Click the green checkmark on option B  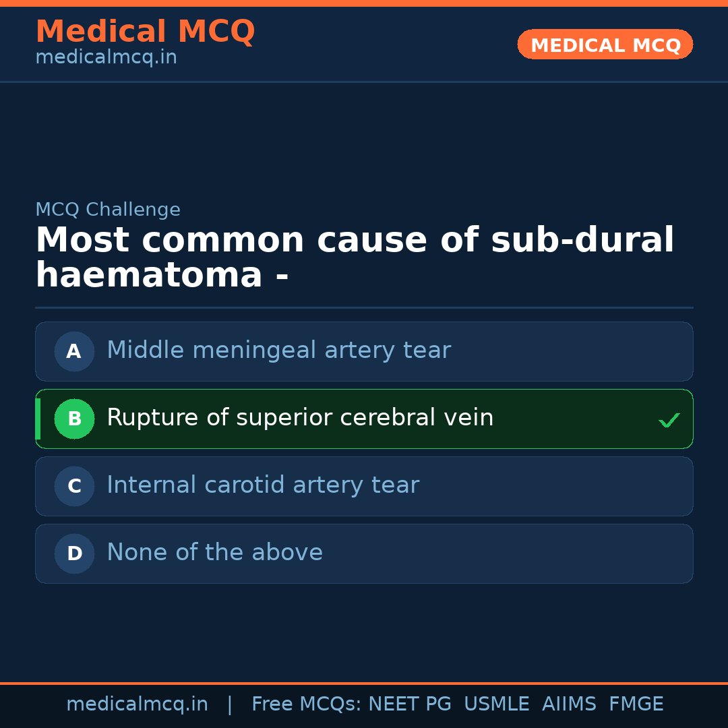pos(669,420)
